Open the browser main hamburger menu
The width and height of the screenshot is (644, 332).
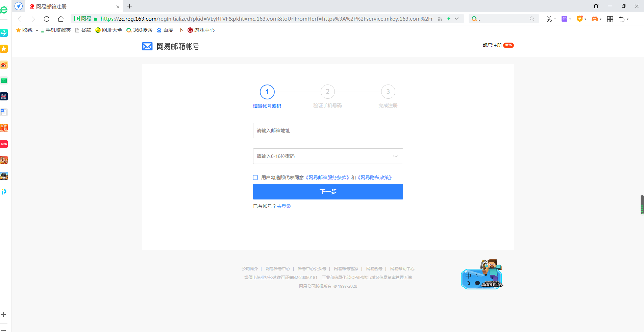(x=637, y=19)
